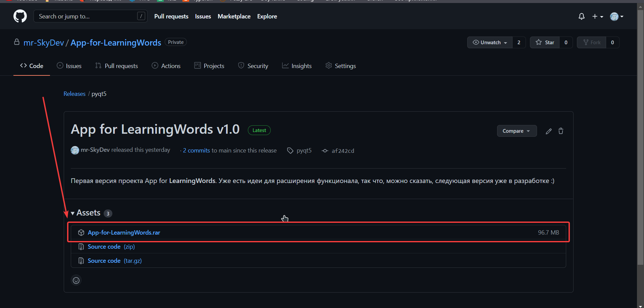The width and height of the screenshot is (644, 308).
Task: Open mr-SkyDev avatar in release info
Action: click(75, 150)
